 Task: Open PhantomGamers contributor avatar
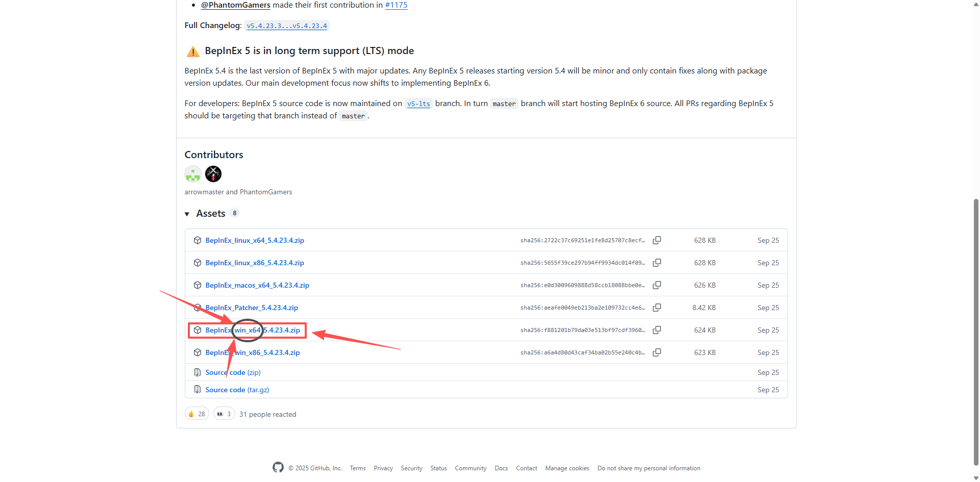point(213,174)
